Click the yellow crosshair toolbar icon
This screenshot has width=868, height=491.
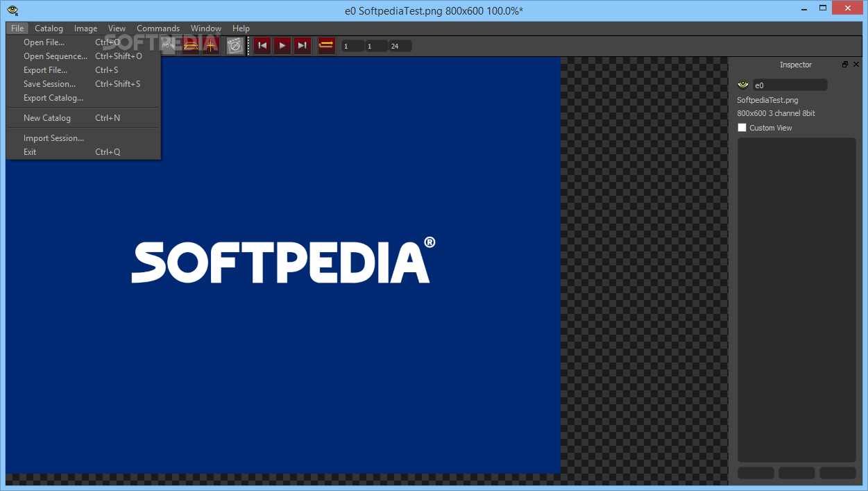pyautogui.click(x=211, y=46)
